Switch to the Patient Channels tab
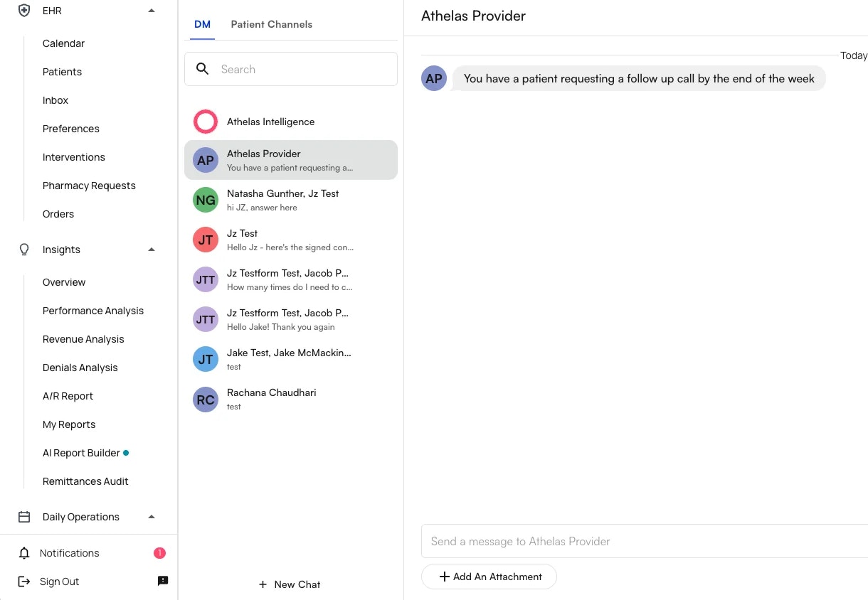868x600 pixels. pos(271,23)
